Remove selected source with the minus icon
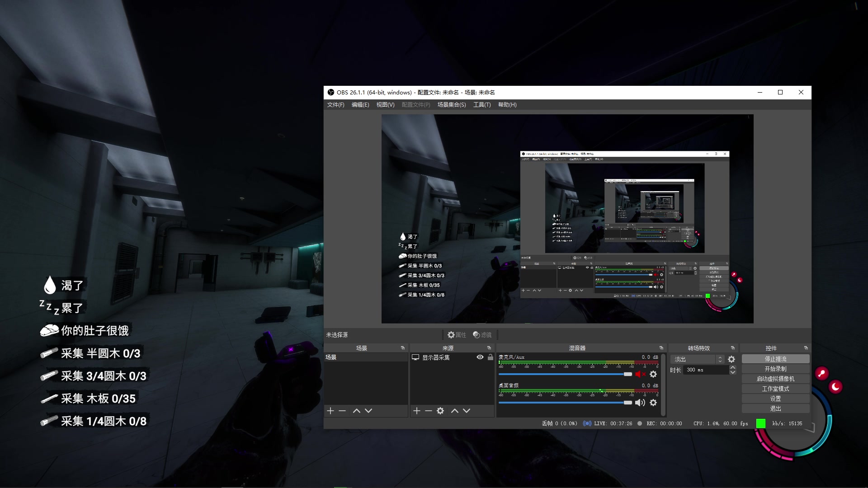Image resolution: width=868 pixels, height=488 pixels. 429,411
